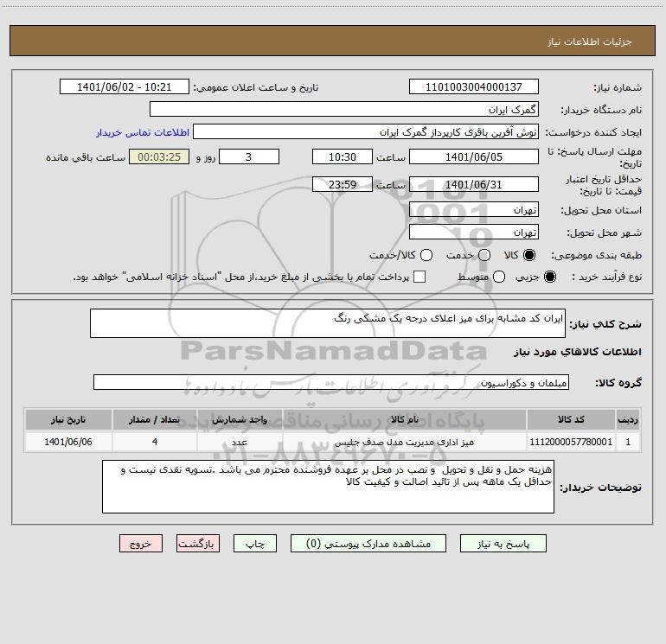Click the تاریخ نیاز column header
Viewport: 666px width, 644px height.
68,419
